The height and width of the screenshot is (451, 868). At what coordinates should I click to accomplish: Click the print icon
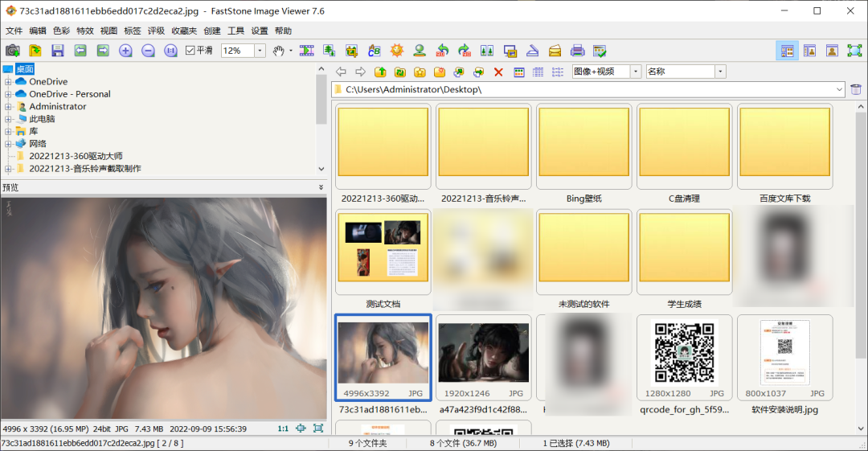point(577,51)
